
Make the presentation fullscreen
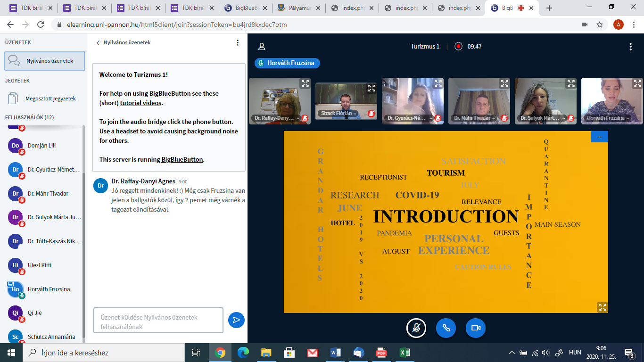point(602,307)
